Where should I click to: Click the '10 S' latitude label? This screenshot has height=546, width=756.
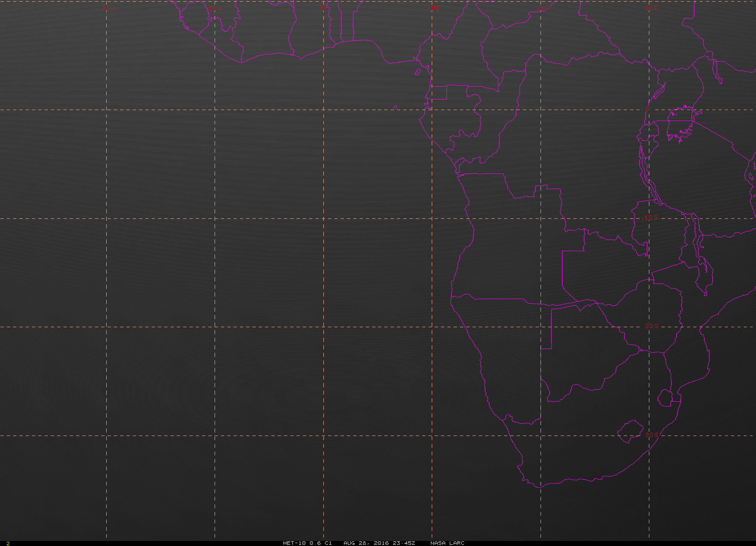click(651, 218)
